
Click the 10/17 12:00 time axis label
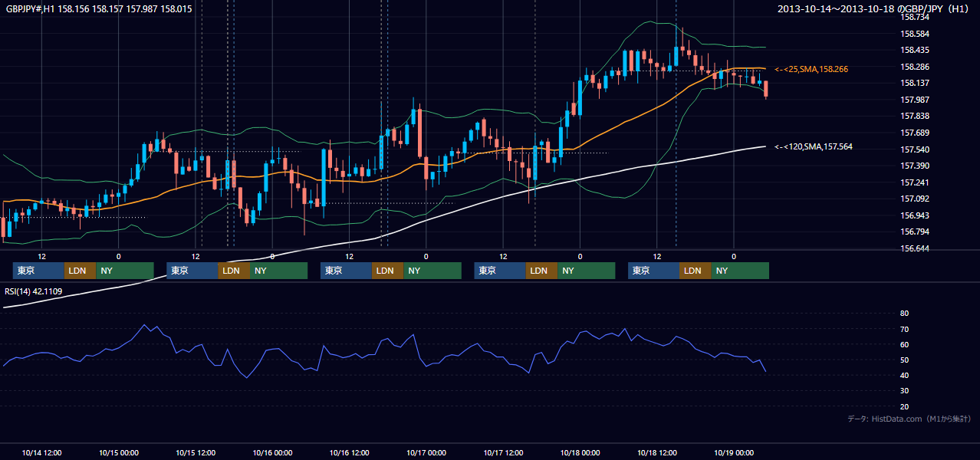[503, 452]
